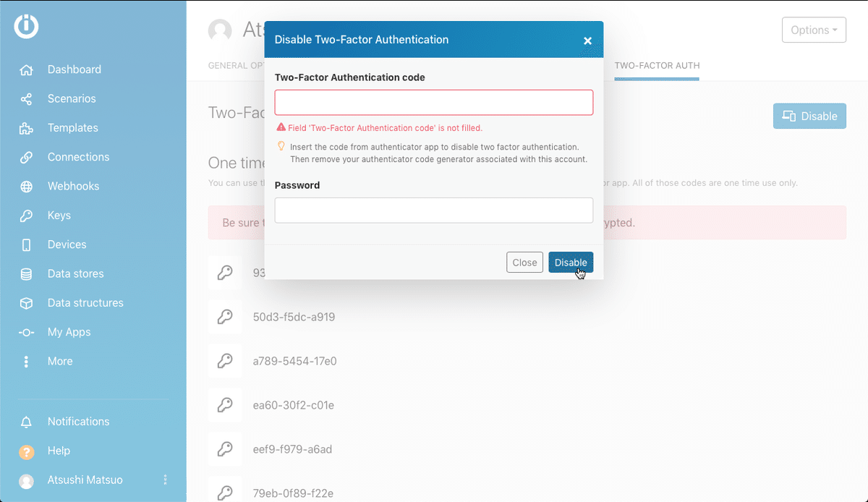This screenshot has width=868, height=502.
Task: Open Data structures cube icon
Action: 27,303
